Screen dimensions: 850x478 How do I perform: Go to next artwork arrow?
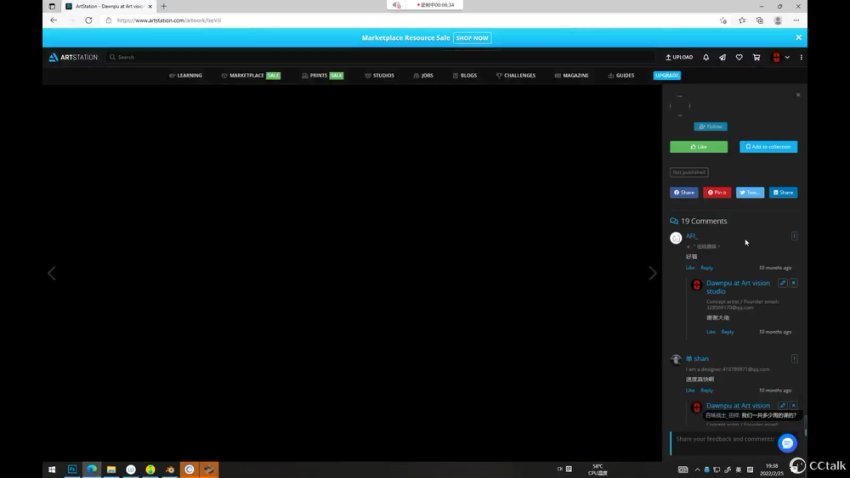[x=653, y=273]
